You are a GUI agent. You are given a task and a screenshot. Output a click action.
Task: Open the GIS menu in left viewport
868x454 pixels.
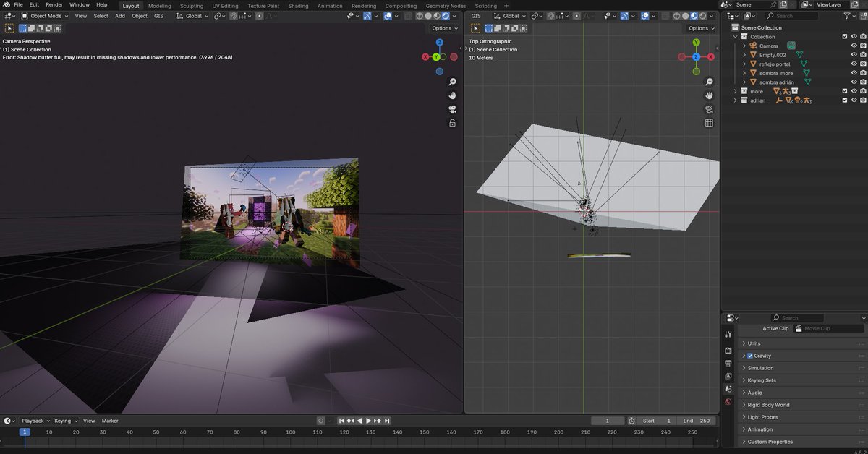coord(158,15)
